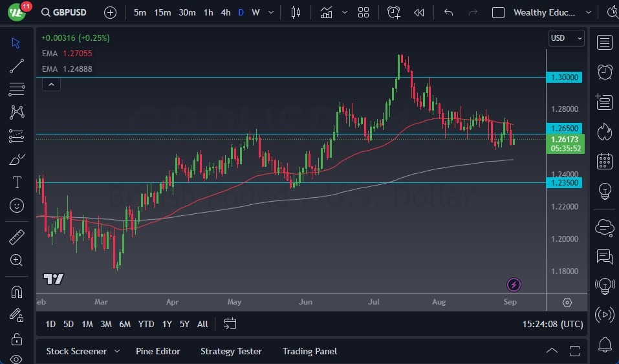Image resolution: width=619 pixels, height=364 pixels.
Task: Activate the ruler measure tool
Action: click(x=17, y=237)
